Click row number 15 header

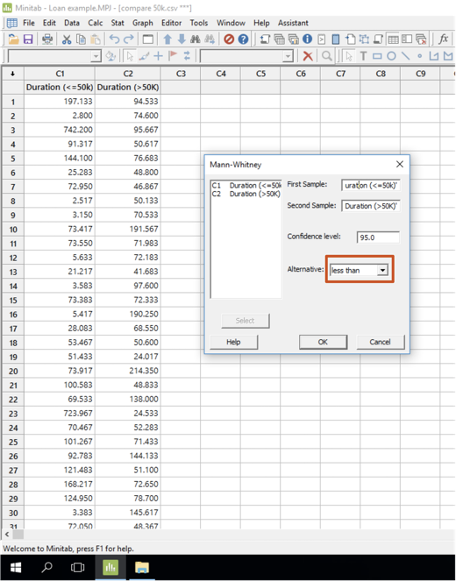click(x=13, y=300)
